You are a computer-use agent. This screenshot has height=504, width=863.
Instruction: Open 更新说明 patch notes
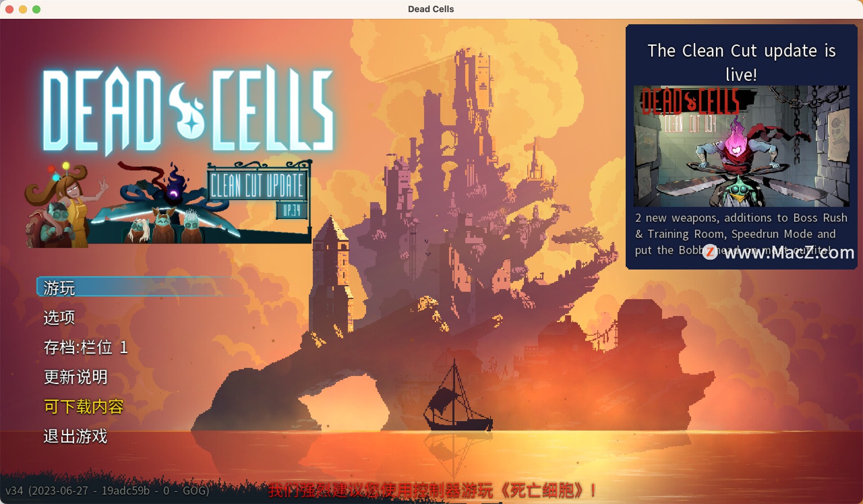click(76, 377)
